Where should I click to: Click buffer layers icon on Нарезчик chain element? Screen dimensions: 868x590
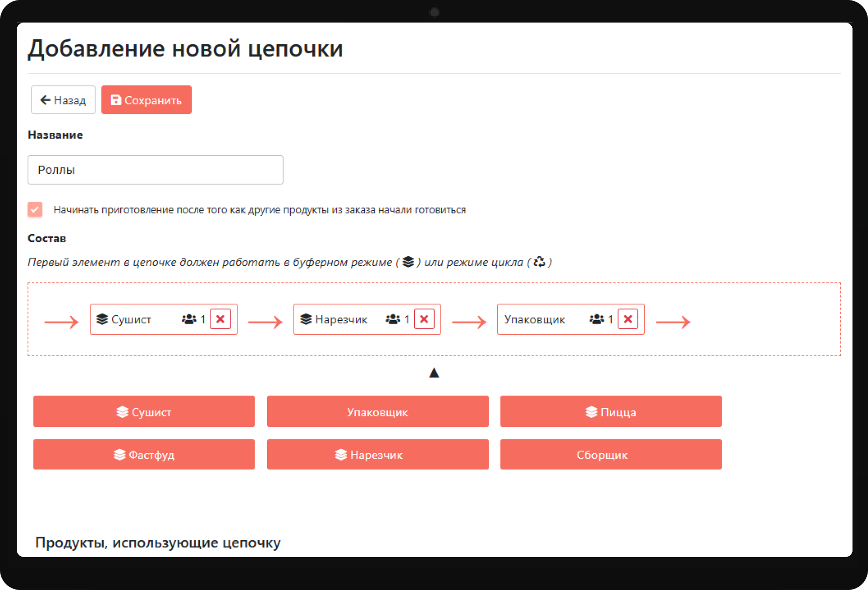point(306,319)
